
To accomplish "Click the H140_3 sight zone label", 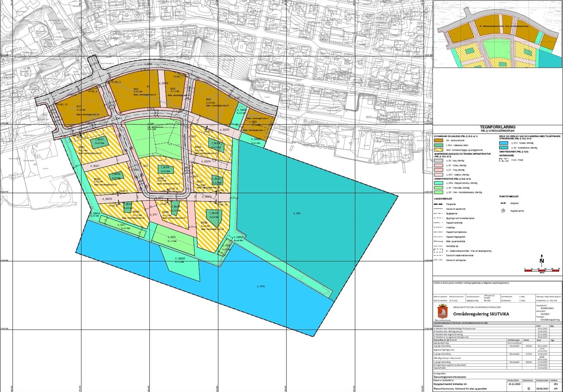I will click(116, 82).
